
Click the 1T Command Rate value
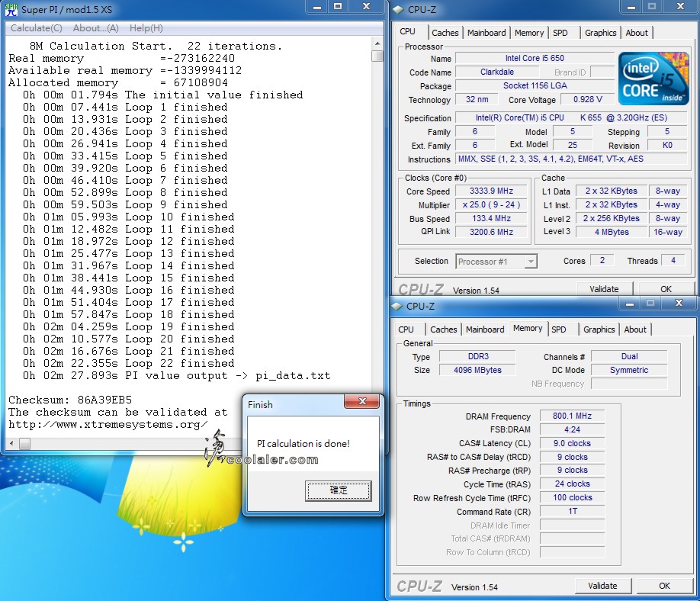(572, 511)
